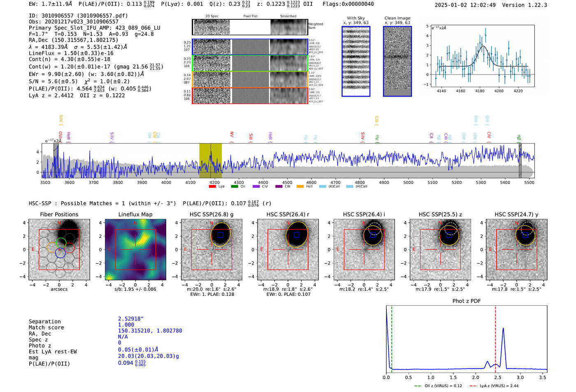Open the HSC SSP y-band cutout image
Viewport: 576px width, 392px height.
(x=517, y=250)
